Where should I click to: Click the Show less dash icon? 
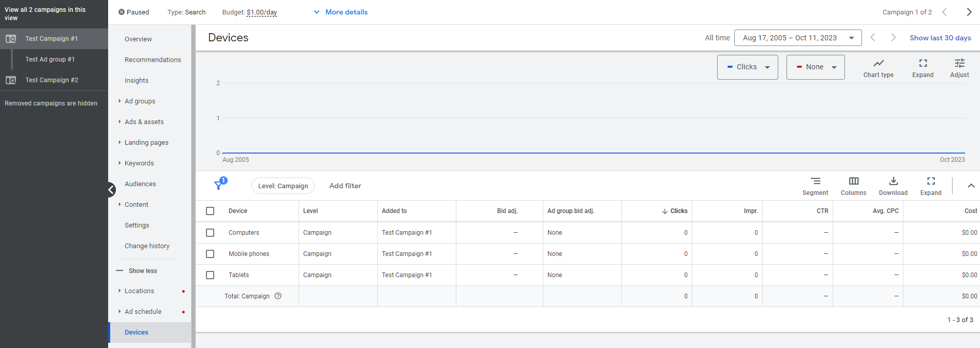pos(120,270)
